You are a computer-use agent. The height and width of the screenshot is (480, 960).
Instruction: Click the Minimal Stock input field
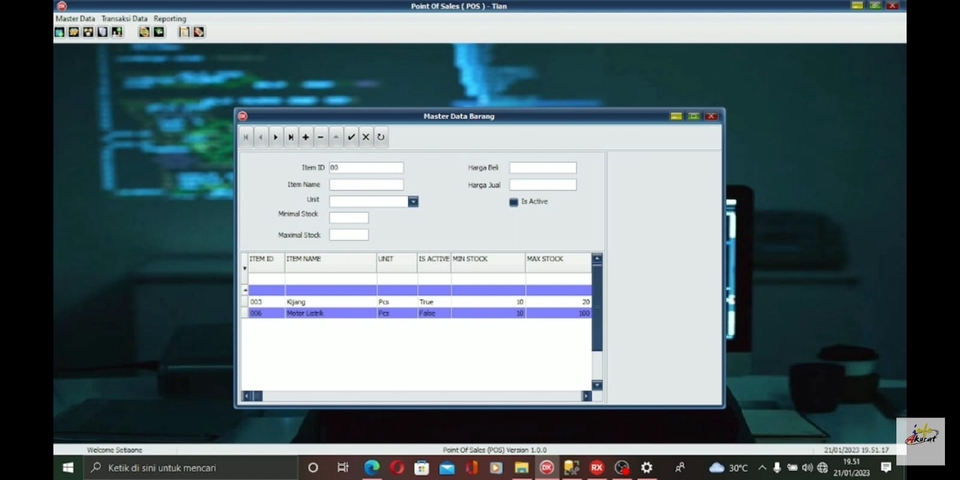(349, 218)
